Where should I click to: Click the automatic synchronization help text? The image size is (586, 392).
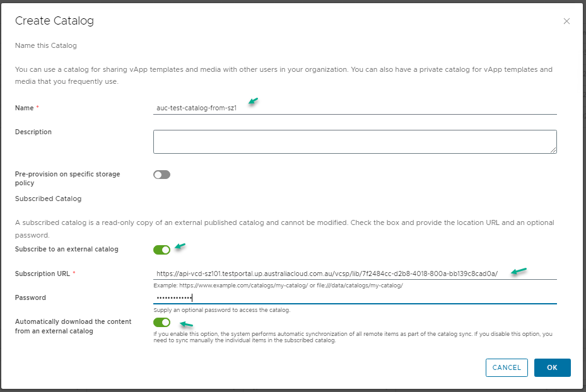353,337
